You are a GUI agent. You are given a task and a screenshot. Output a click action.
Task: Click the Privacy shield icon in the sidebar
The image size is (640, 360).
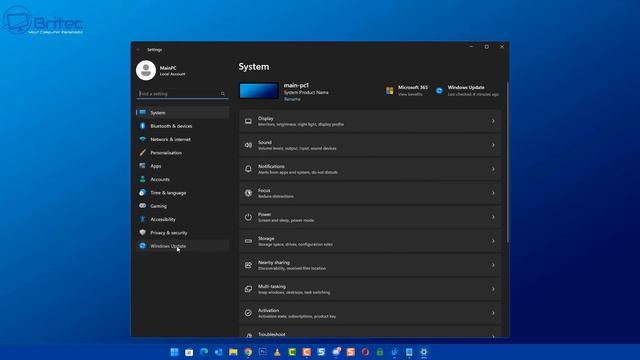pos(142,233)
